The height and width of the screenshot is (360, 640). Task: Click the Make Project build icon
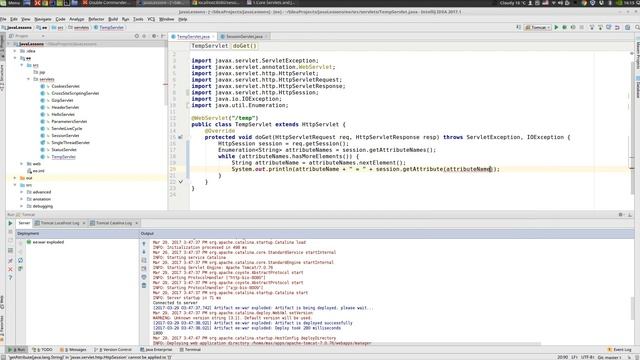tap(518, 27)
